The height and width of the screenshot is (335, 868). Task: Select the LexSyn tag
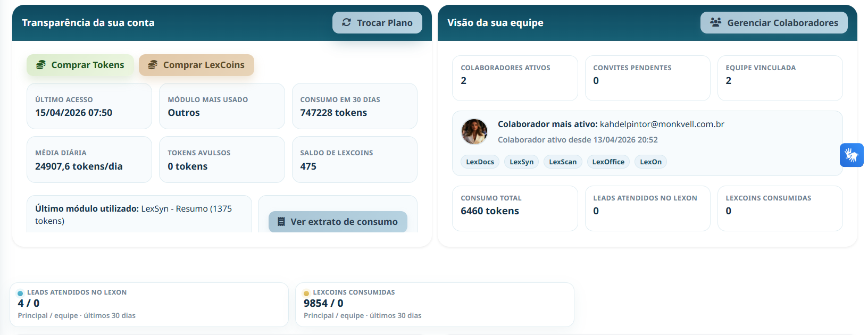[521, 162]
